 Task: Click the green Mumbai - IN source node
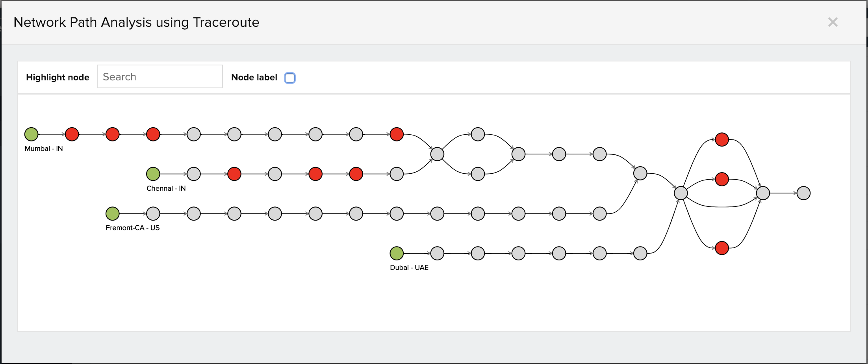click(32, 134)
